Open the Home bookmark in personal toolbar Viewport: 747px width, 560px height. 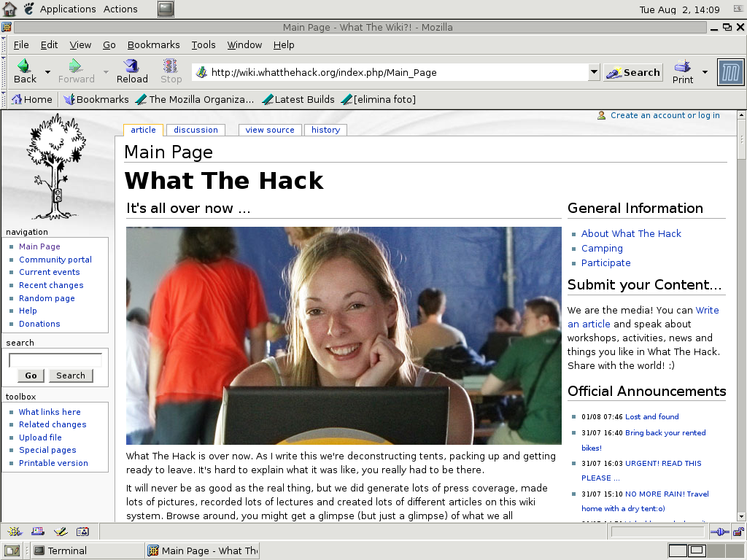[32, 99]
